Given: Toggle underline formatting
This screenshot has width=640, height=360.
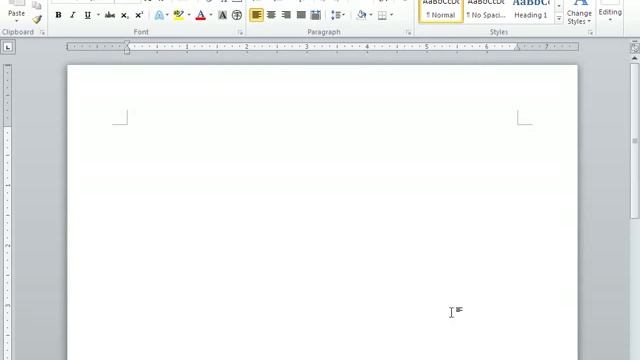Looking at the screenshot, I should pos(87,15).
